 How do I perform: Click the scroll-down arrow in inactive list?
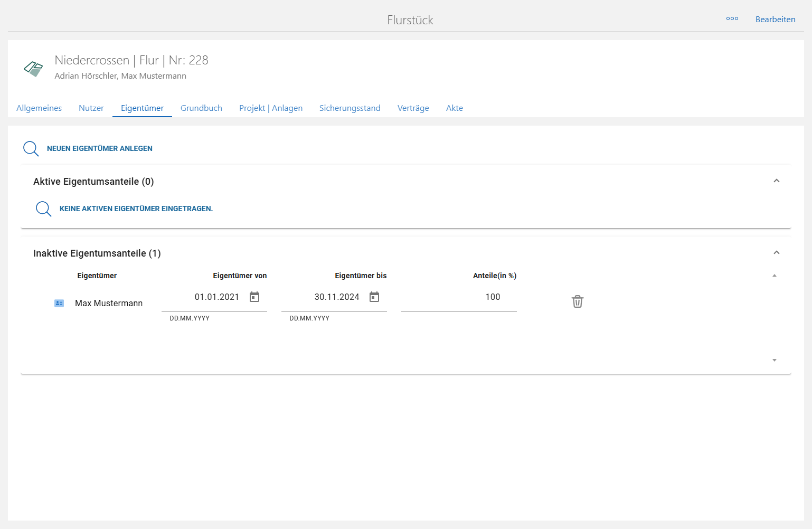click(775, 361)
